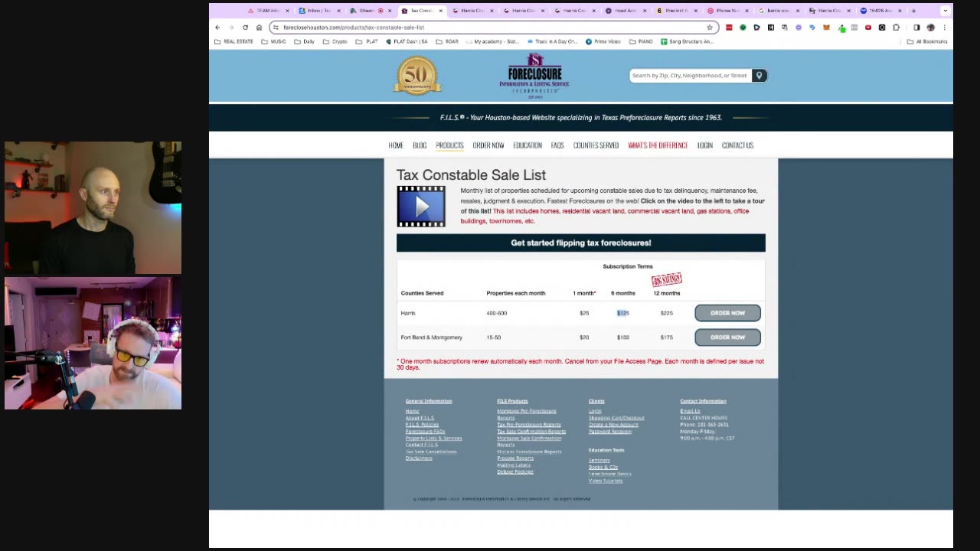The width and height of the screenshot is (980, 551).
Task: Click ORDER NOW for Fort Bend & Montgomery
Action: (x=727, y=337)
